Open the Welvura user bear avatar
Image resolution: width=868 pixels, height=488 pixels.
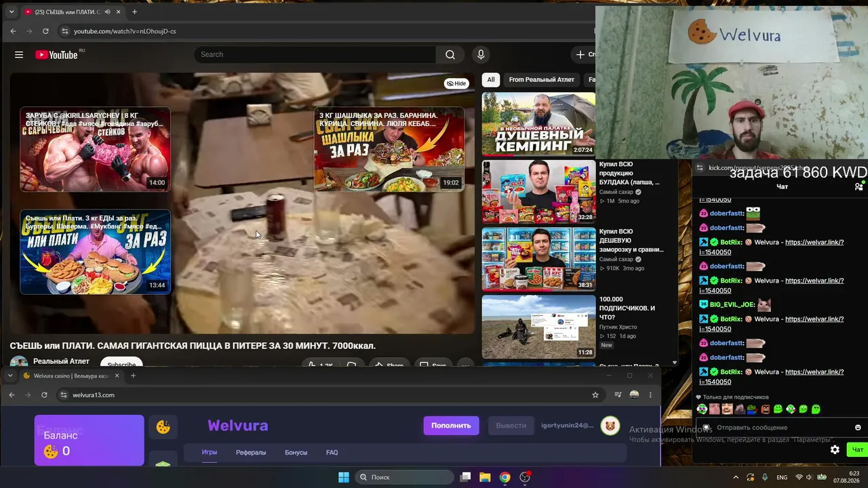(610, 426)
